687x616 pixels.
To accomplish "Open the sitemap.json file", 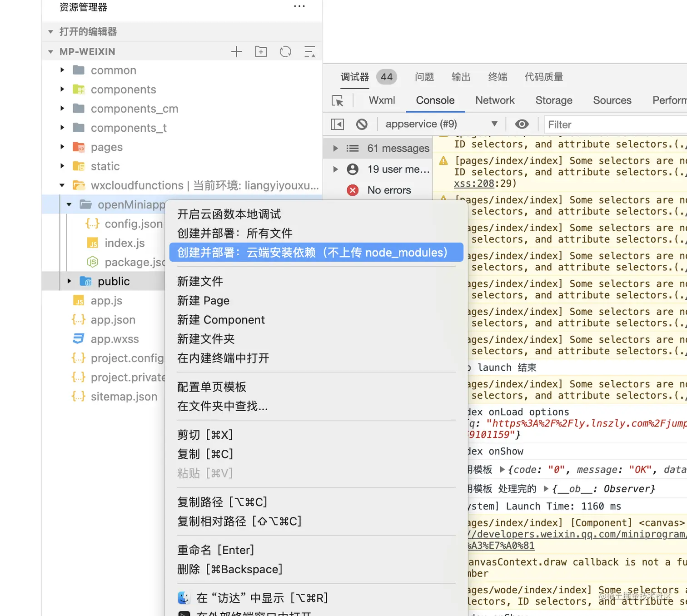I will (124, 397).
